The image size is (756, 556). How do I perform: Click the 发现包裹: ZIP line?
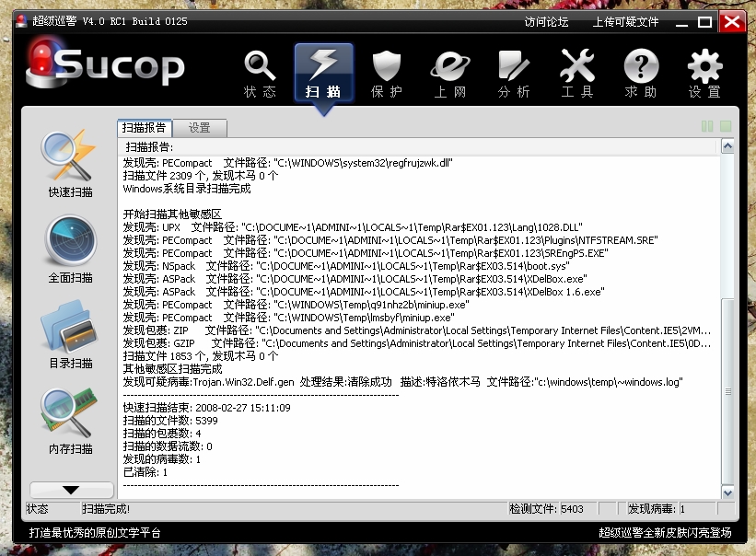pyautogui.click(x=417, y=330)
